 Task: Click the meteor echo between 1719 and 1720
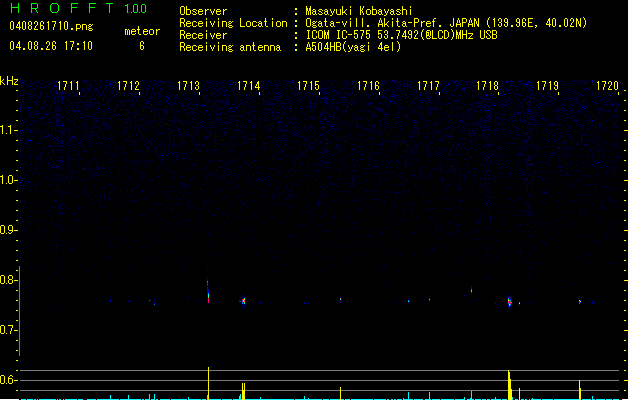tap(580, 302)
